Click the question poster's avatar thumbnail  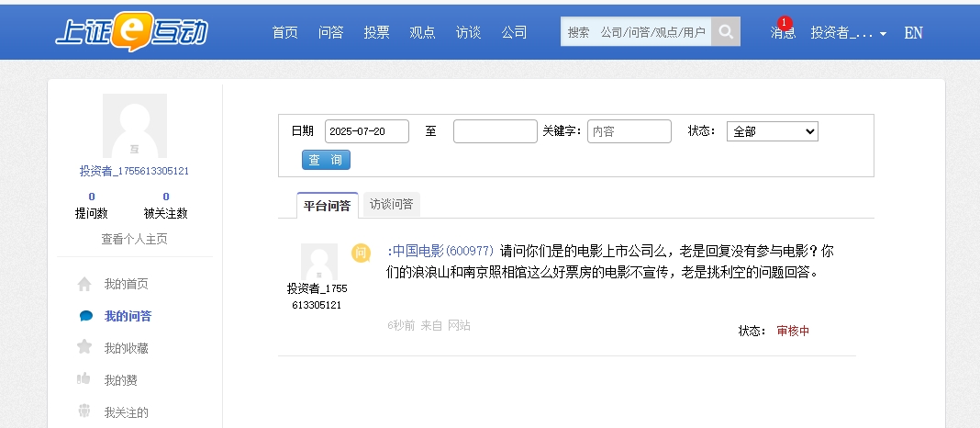coord(319,262)
